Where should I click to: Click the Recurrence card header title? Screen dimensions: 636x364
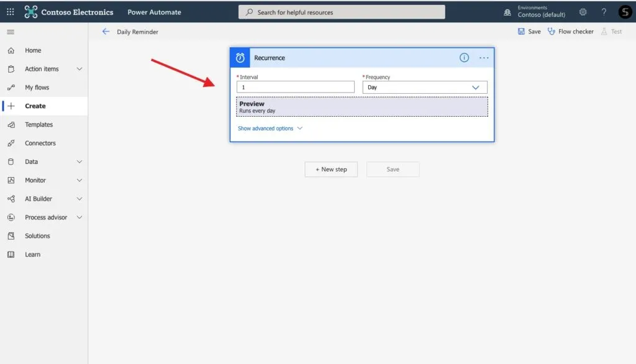[x=270, y=58]
